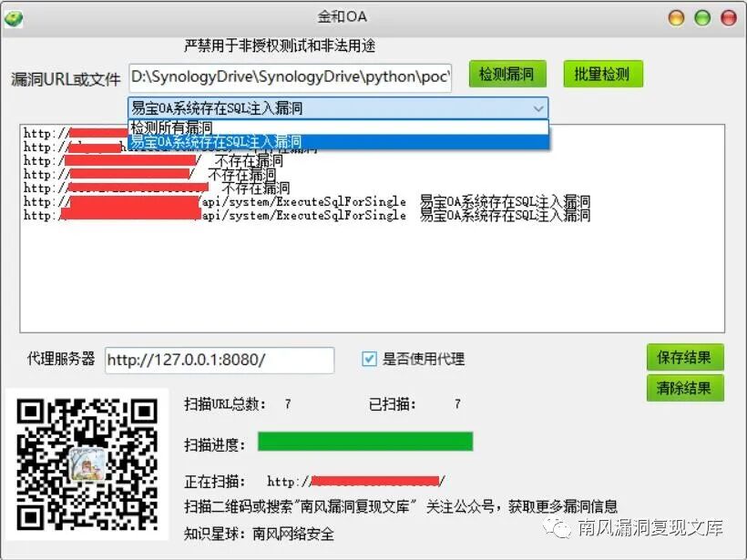This screenshot has height=560, width=747.
Task: Click the title text 金和OA
Action: pos(342,17)
